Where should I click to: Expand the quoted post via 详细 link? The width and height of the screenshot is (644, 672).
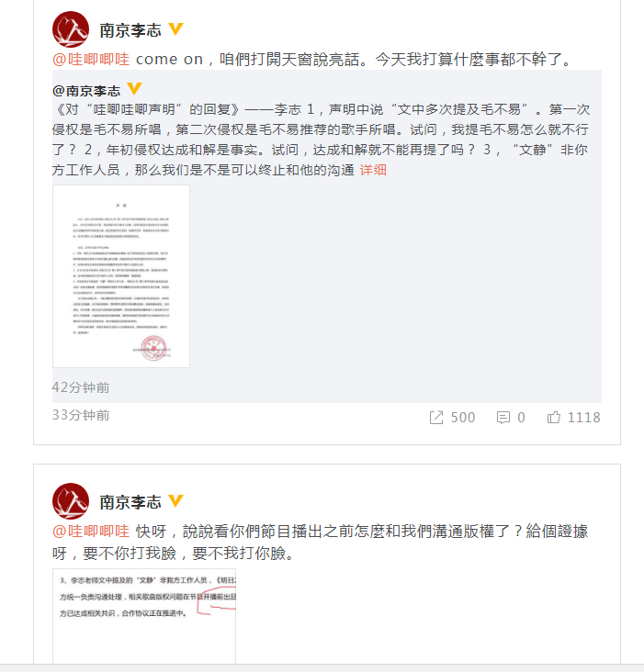click(373, 170)
